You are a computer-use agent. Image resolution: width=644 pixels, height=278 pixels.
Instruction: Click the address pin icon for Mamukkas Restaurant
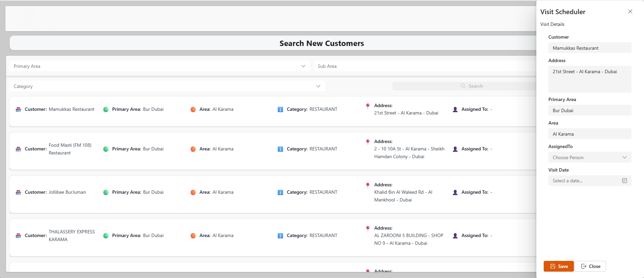click(368, 106)
